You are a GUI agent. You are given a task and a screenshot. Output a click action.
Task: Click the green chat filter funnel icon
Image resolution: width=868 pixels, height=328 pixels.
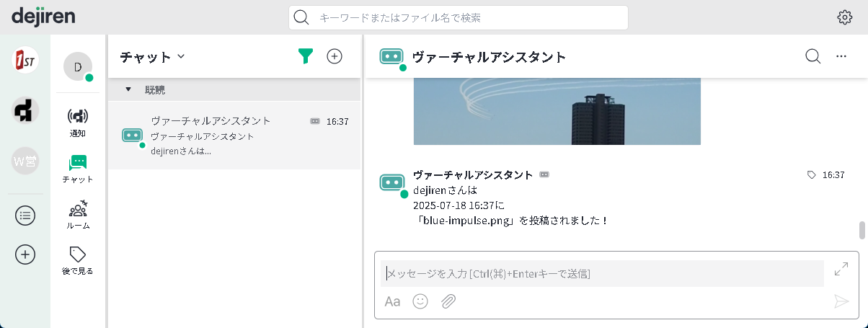306,56
